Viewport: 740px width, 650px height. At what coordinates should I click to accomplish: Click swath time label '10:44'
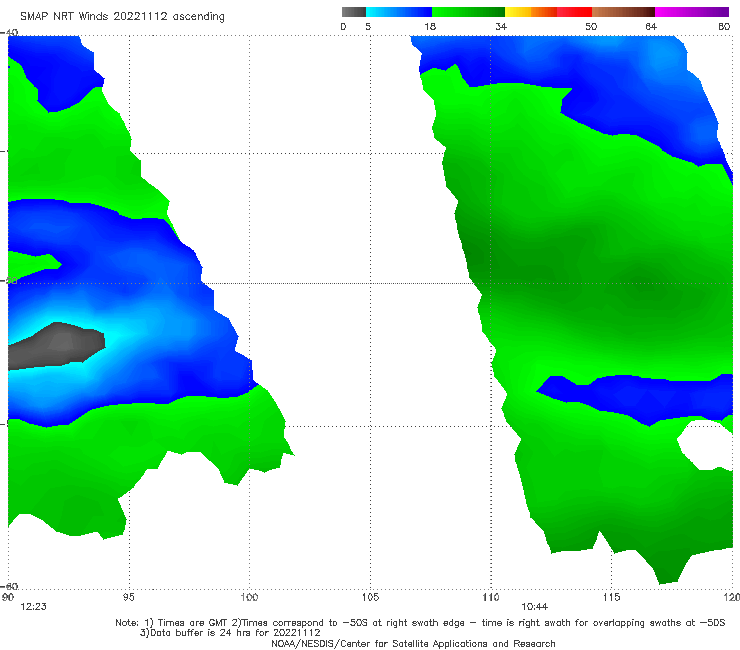tap(534, 607)
